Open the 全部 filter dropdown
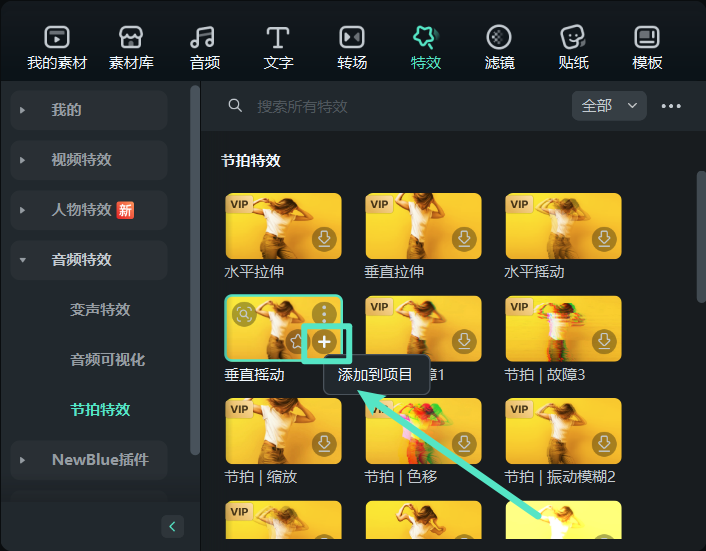Screen dimensions: 706x551 (x=609, y=106)
